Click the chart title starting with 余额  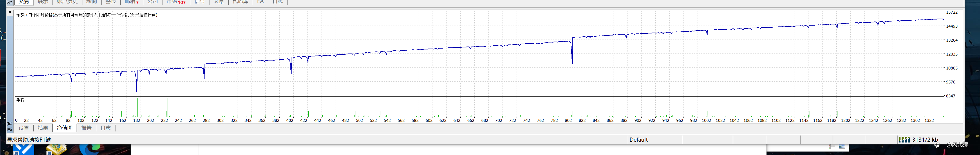coord(87,15)
